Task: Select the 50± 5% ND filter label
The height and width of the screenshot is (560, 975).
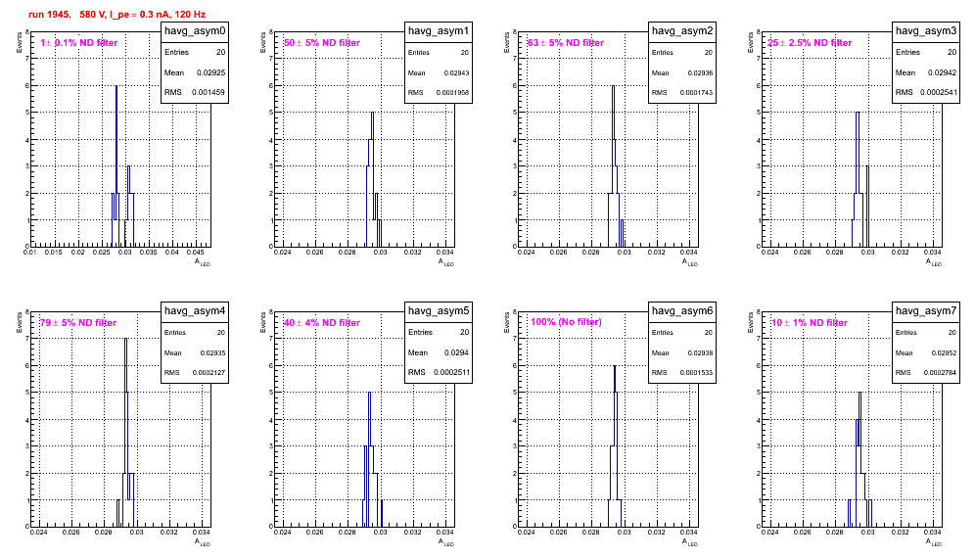Action: point(322,43)
